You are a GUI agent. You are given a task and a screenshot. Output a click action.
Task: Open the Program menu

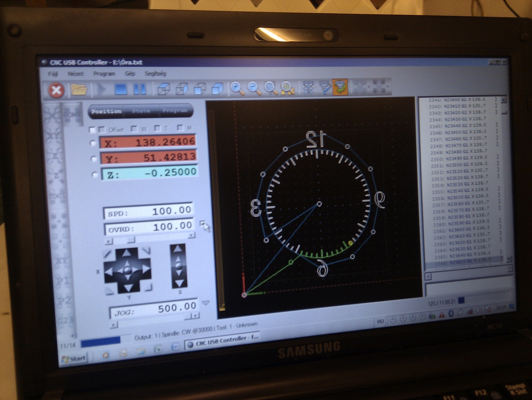point(104,74)
